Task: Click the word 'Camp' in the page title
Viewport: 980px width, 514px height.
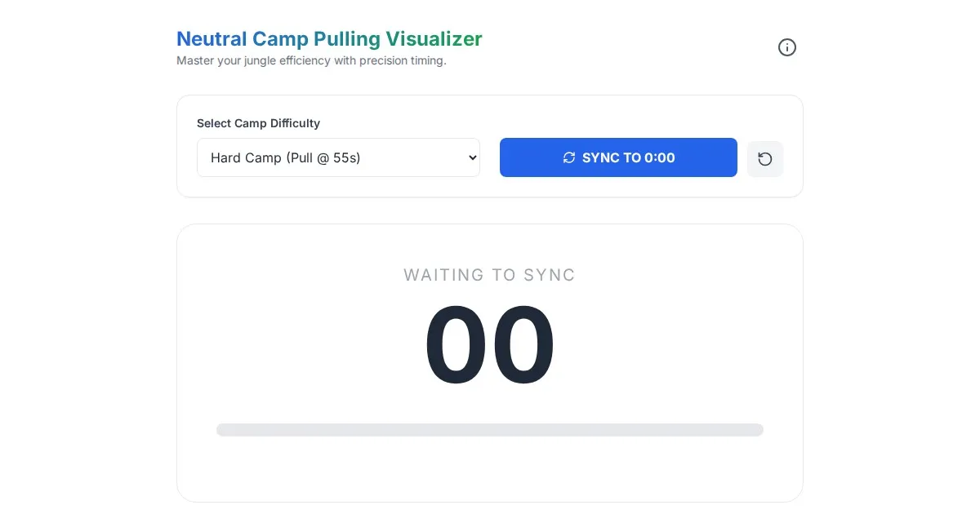Action: point(280,38)
